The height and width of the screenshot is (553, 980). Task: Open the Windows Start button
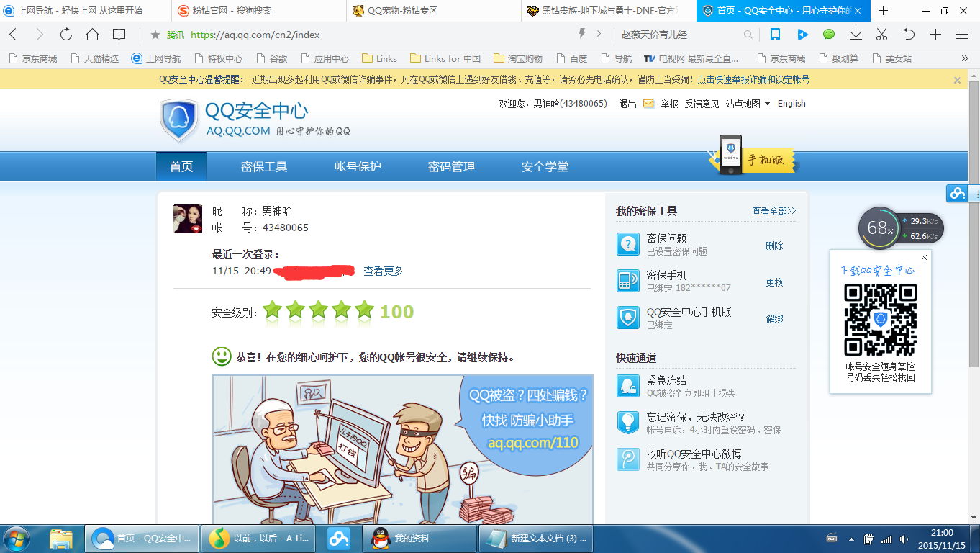click(17, 539)
